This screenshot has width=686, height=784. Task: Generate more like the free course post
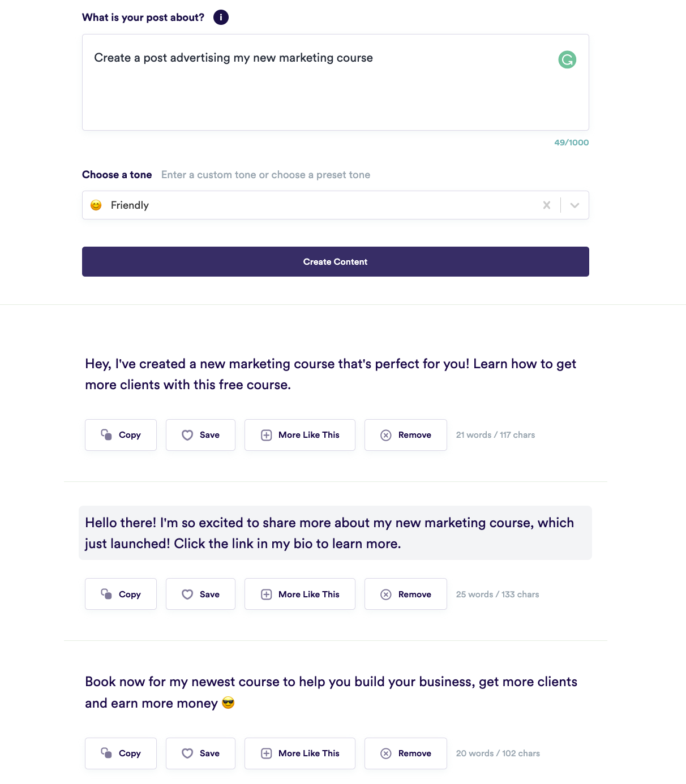tap(300, 435)
